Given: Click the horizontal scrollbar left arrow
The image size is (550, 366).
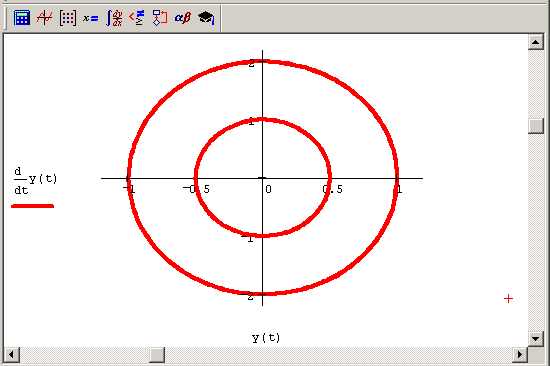Looking at the screenshot, I should click(12, 354).
